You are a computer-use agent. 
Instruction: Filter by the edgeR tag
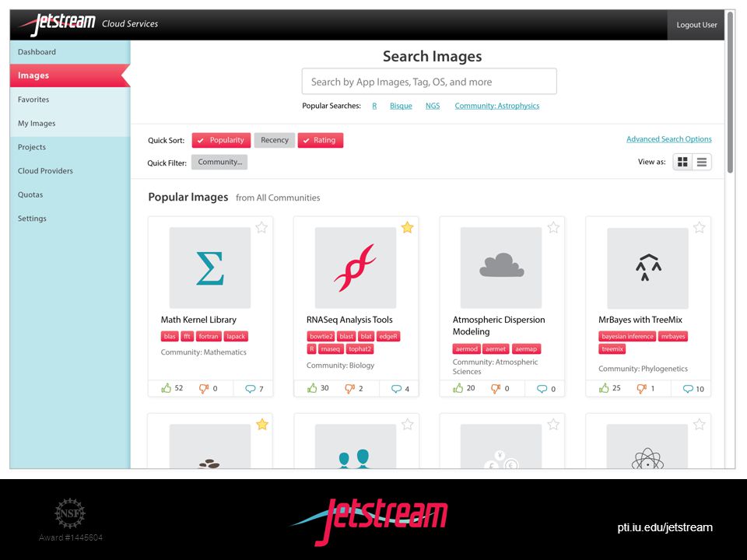(388, 336)
